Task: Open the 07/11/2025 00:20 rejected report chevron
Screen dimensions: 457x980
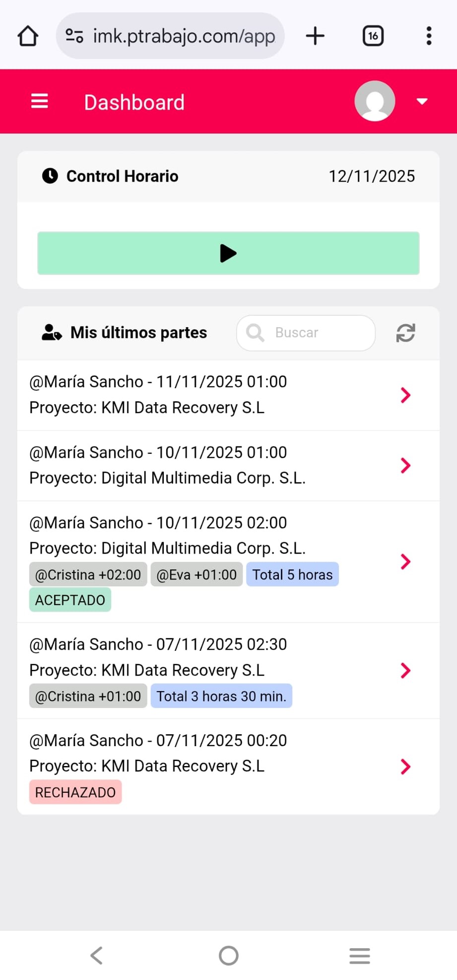Action: pos(405,767)
